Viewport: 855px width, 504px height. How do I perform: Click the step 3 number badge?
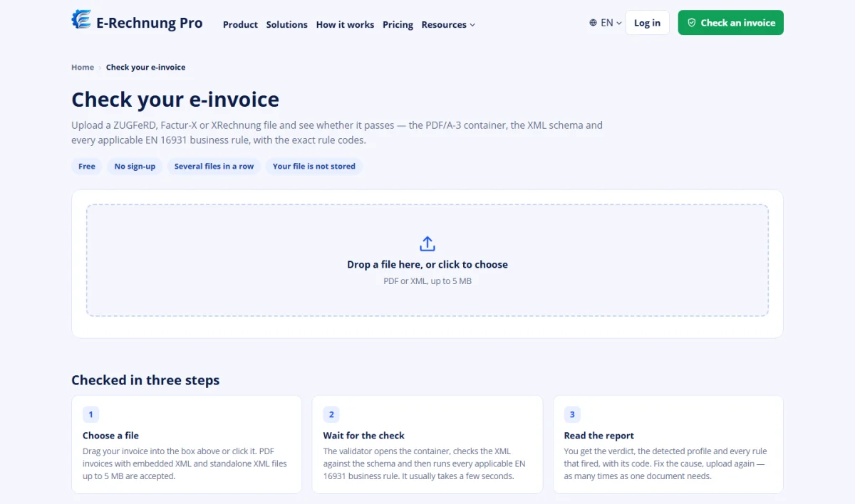click(572, 414)
